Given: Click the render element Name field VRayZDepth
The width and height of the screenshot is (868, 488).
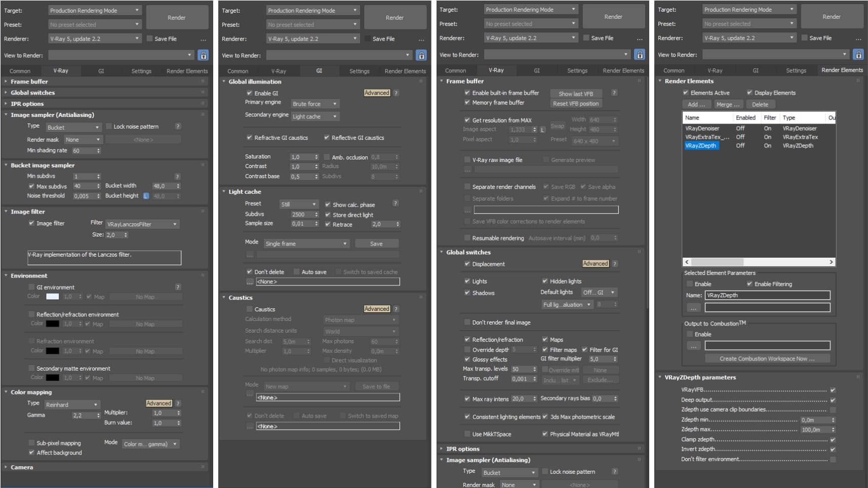Looking at the screenshot, I should coord(767,295).
